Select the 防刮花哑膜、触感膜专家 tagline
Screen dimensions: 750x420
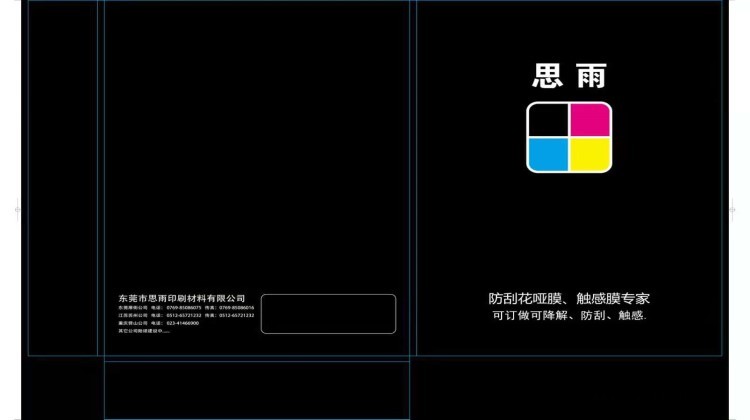[569, 298]
